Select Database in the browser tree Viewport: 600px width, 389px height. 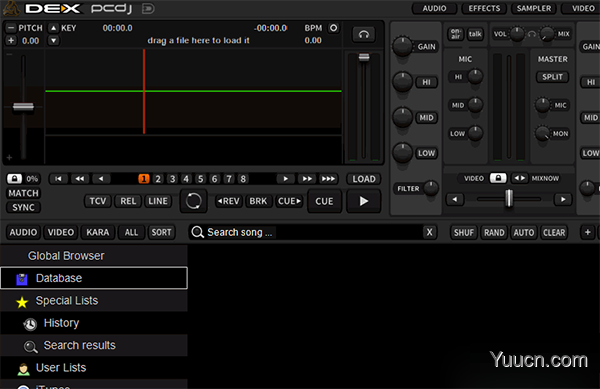click(x=94, y=278)
